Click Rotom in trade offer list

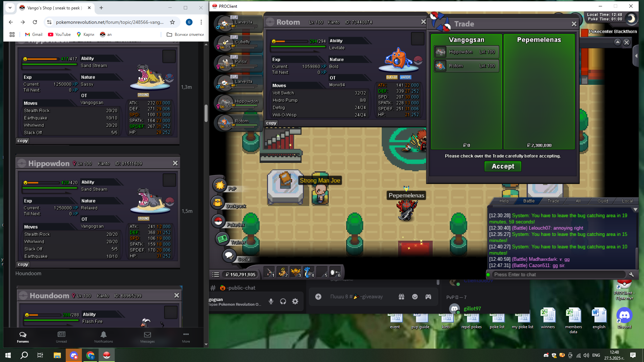[x=466, y=66]
